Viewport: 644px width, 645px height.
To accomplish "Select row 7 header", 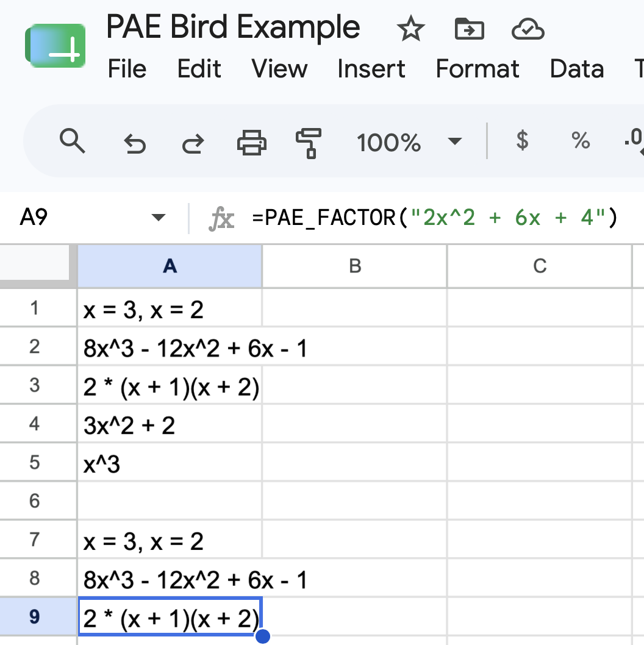I will tap(38, 540).
